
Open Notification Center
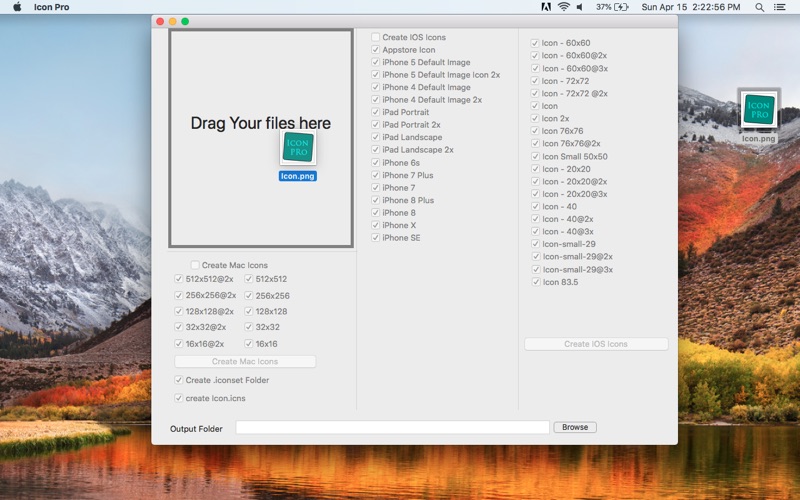click(x=780, y=7)
